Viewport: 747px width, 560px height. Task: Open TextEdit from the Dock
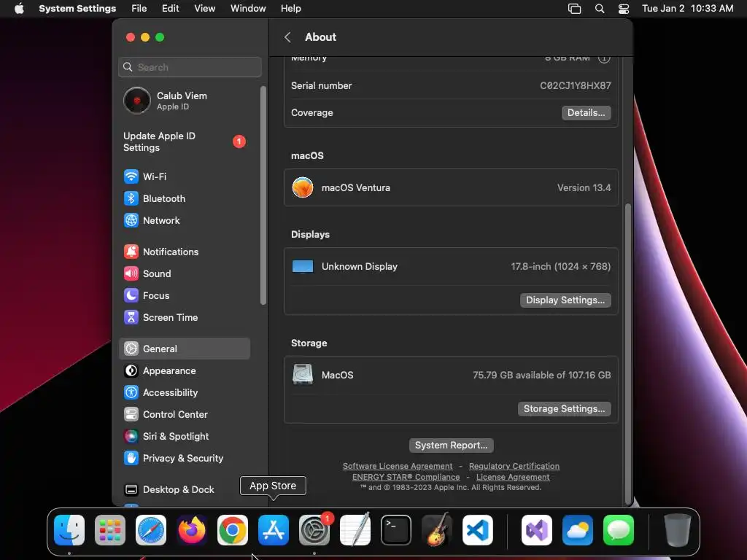(355, 530)
